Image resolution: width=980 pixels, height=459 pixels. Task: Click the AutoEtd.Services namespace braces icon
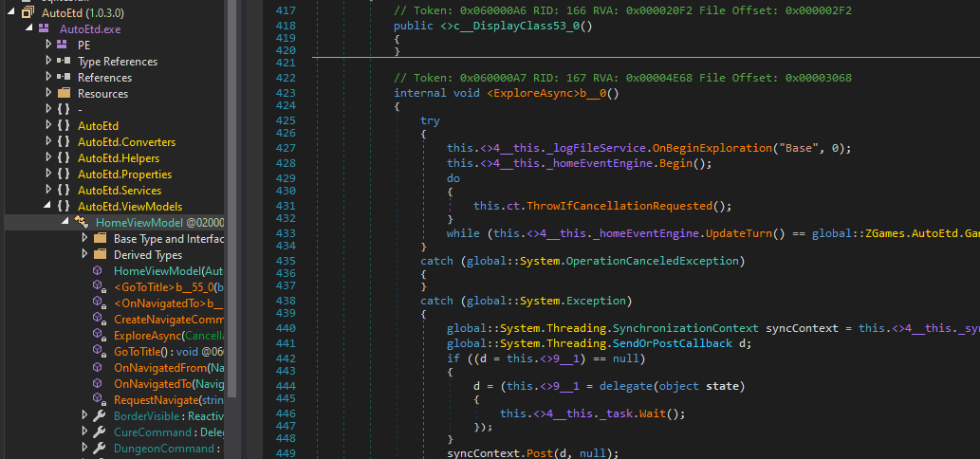click(x=65, y=191)
